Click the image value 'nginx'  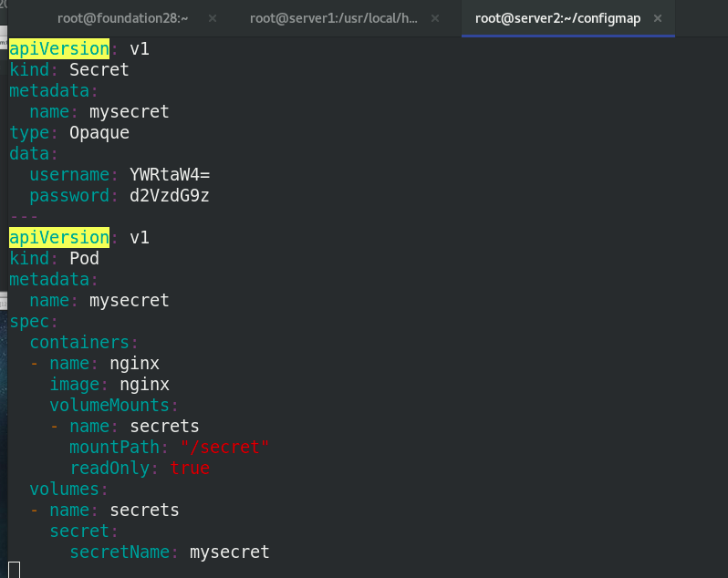pyautogui.click(x=144, y=385)
